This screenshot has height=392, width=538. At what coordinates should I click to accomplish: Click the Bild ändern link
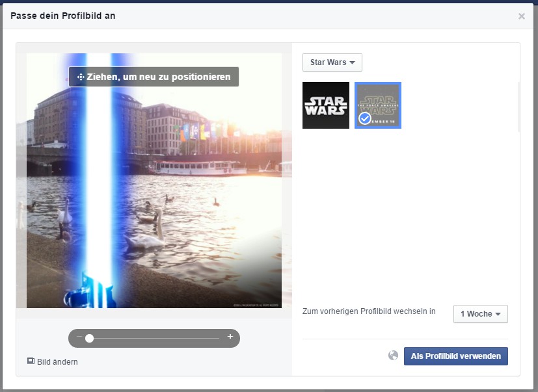pos(57,361)
